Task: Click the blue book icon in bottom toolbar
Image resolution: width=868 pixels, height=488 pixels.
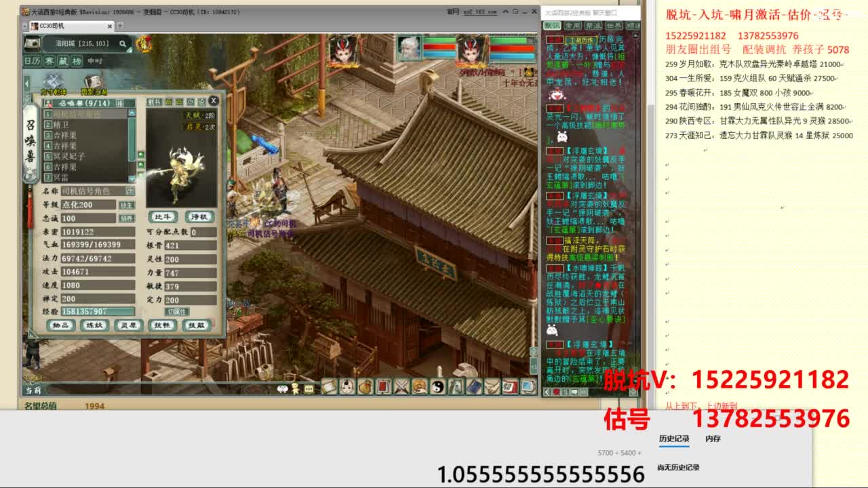Action: (474, 387)
